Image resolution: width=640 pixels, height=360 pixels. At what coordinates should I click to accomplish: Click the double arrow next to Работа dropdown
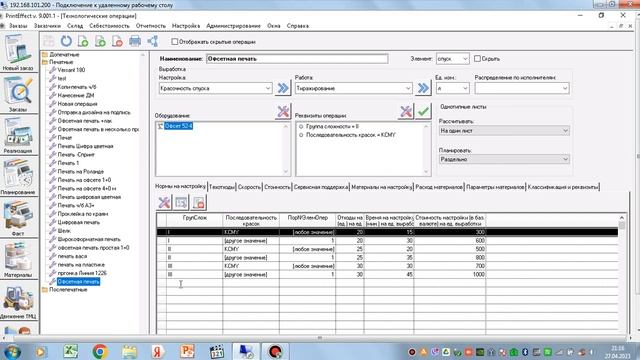tap(423, 88)
